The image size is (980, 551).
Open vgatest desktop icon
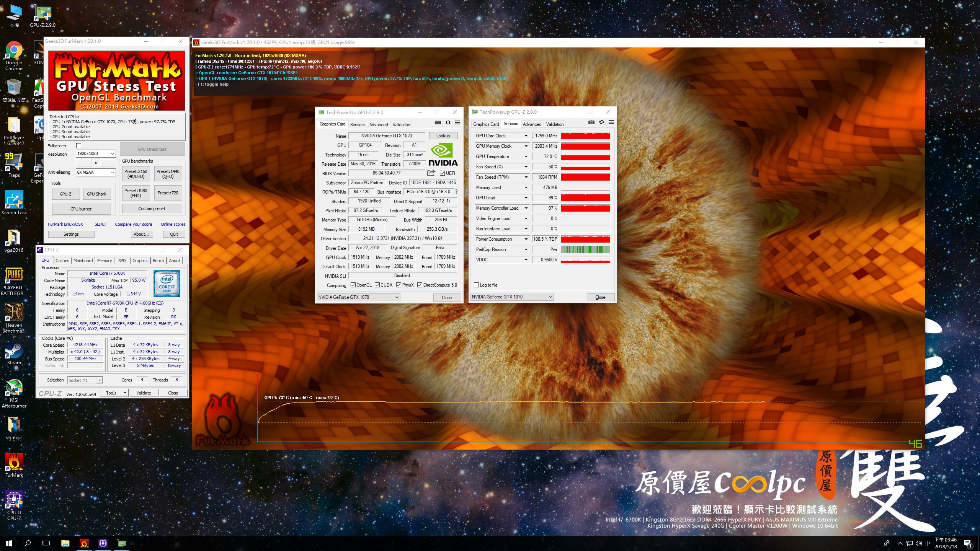(x=14, y=428)
